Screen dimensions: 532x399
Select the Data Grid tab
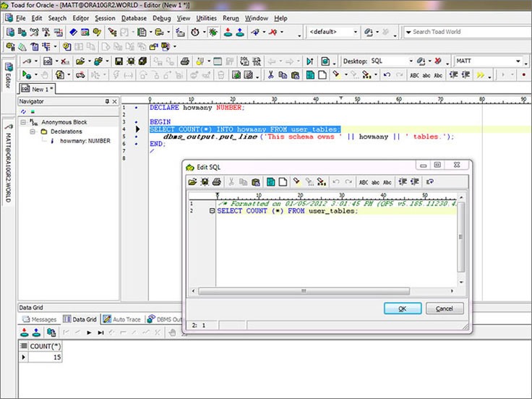(81, 319)
